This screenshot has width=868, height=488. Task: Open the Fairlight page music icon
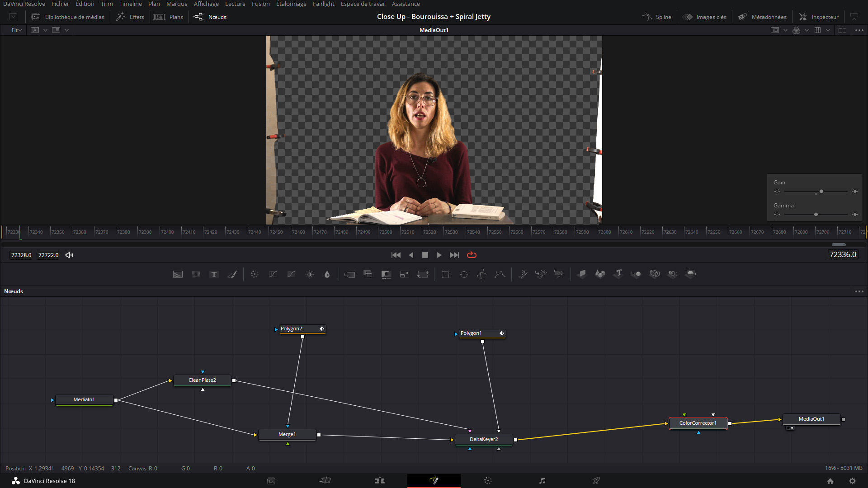tap(542, 481)
